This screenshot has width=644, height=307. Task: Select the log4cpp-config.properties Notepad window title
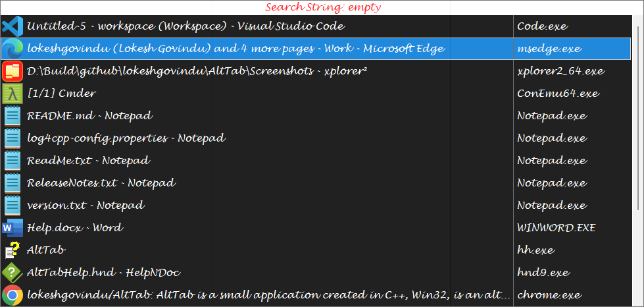pyautogui.click(x=126, y=138)
